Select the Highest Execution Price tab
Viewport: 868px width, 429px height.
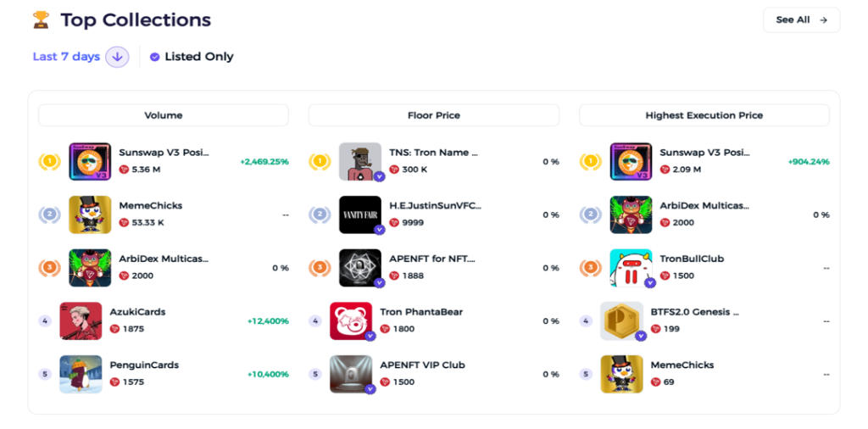tap(704, 115)
